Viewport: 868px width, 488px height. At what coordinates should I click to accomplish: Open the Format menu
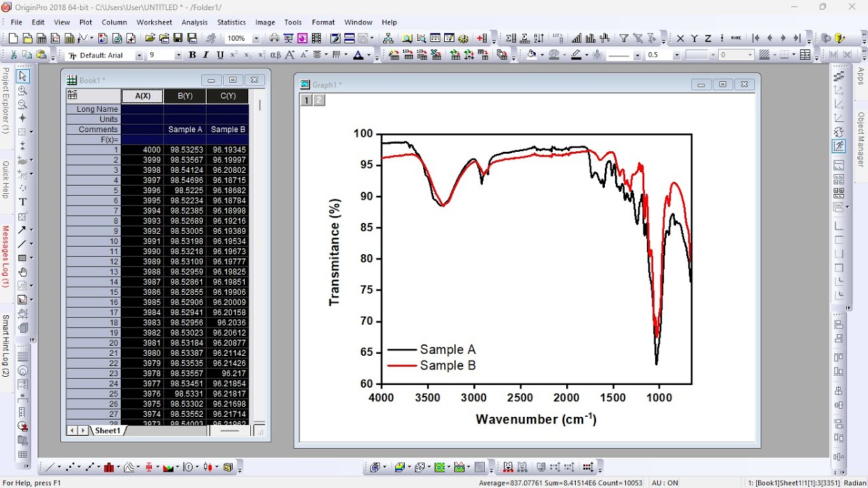coord(323,22)
